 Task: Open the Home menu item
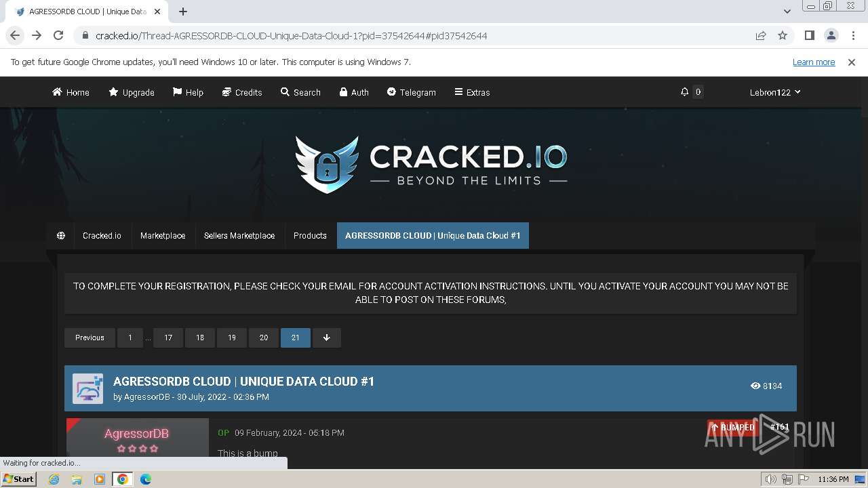(71, 92)
